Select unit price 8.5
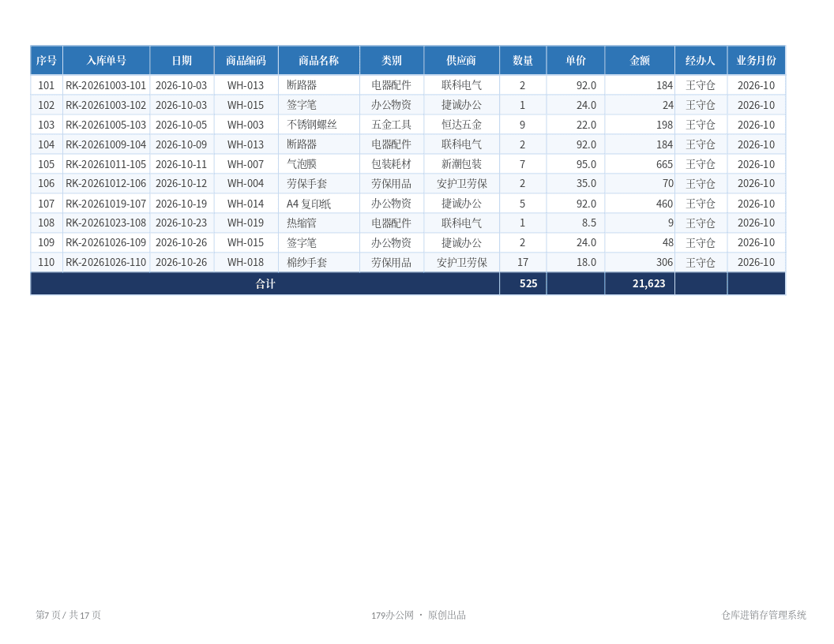This screenshot has width=834, height=644. point(589,223)
